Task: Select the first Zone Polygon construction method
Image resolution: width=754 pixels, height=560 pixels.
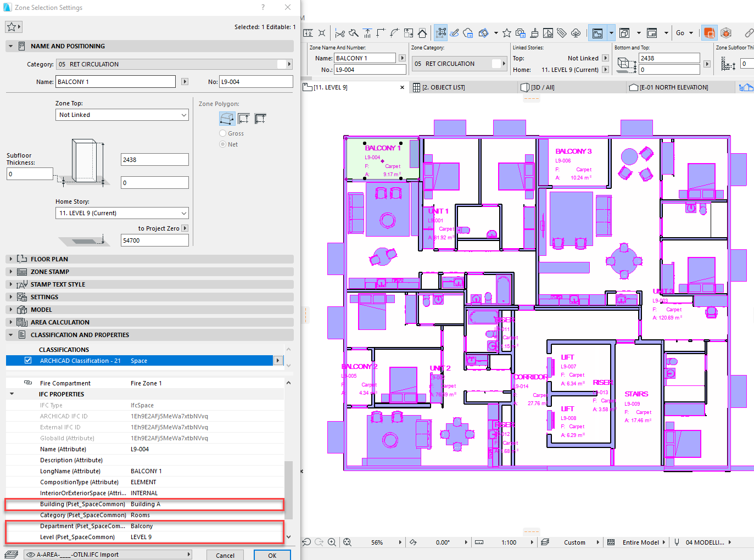Action: pyautogui.click(x=227, y=118)
